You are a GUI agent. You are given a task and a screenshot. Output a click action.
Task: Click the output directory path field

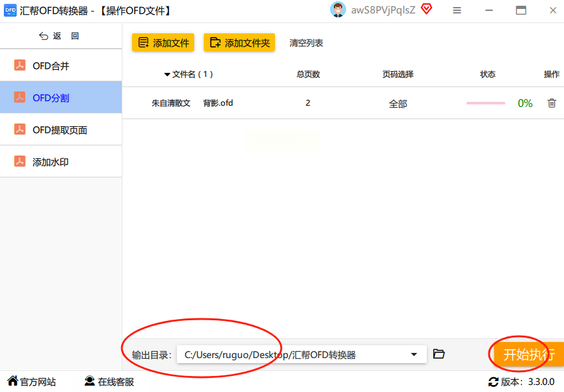click(x=301, y=355)
